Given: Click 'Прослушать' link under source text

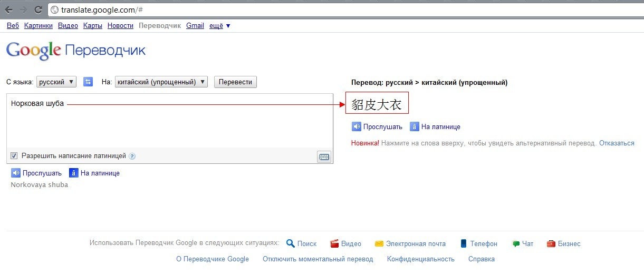Looking at the screenshot, I should coord(42,173).
